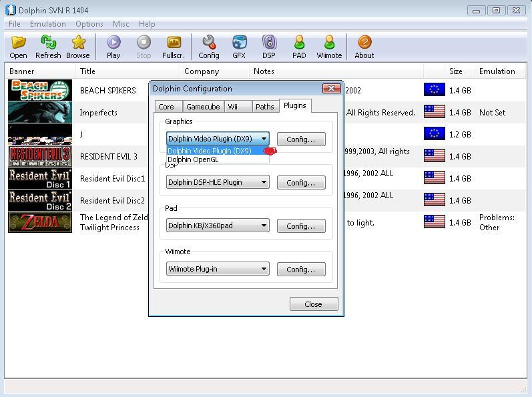Click the 1.2 GB size value

460,135
